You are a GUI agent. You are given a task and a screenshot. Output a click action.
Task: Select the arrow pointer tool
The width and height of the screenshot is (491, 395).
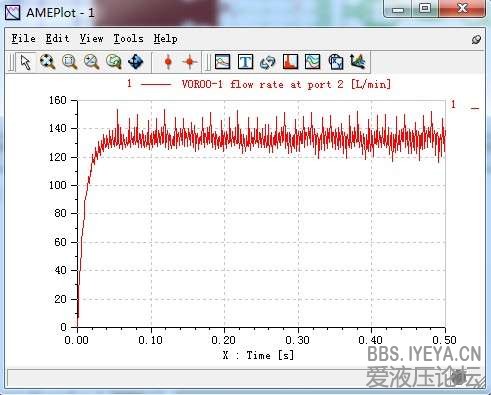click(x=26, y=62)
